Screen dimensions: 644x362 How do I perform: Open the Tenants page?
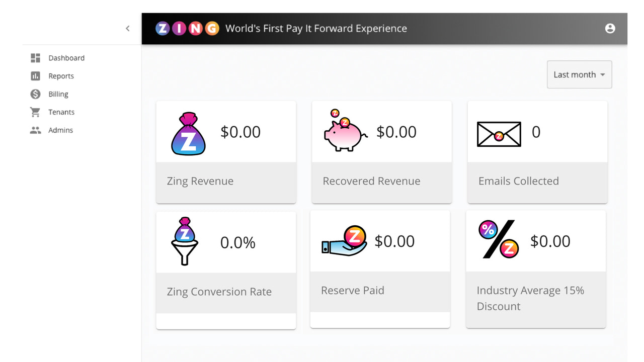click(x=61, y=112)
